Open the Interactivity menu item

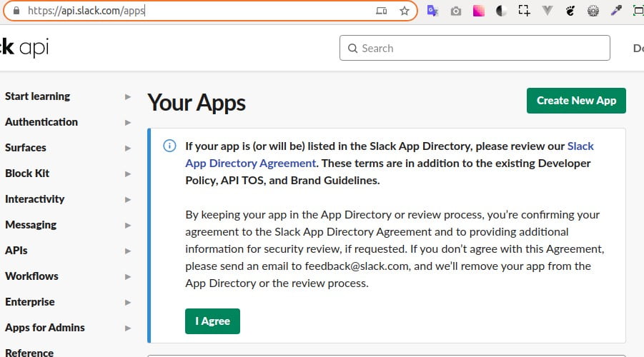(x=34, y=199)
